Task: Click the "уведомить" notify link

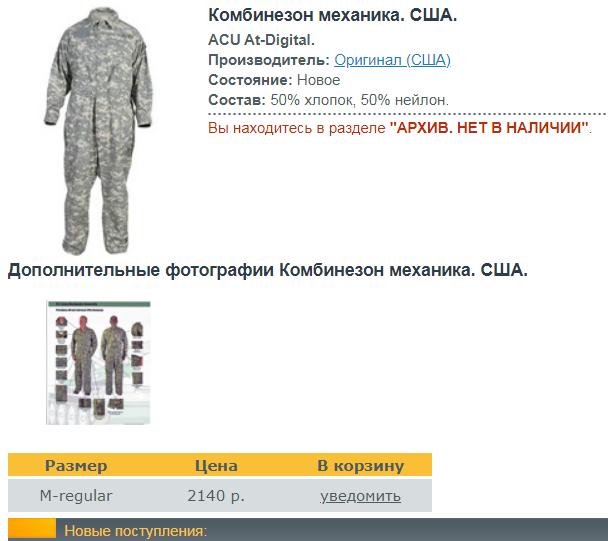Action: pyautogui.click(x=360, y=496)
